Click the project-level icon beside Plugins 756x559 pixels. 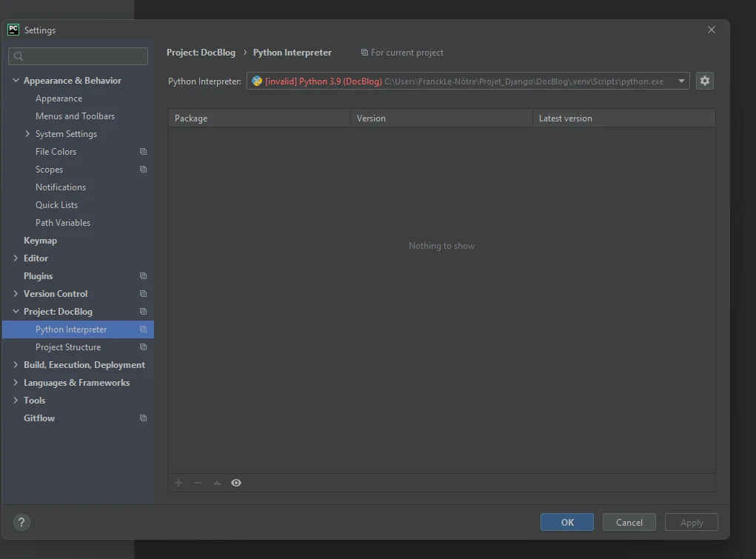click(144, 276)
